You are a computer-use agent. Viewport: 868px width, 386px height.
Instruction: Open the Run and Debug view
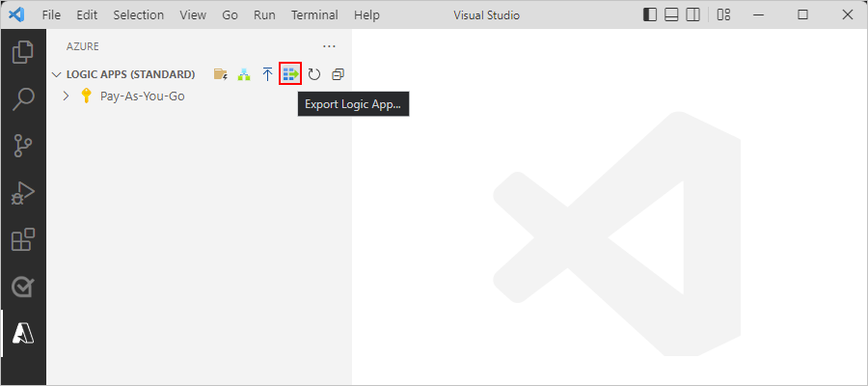pyautogui.click(x=23, y=194)
